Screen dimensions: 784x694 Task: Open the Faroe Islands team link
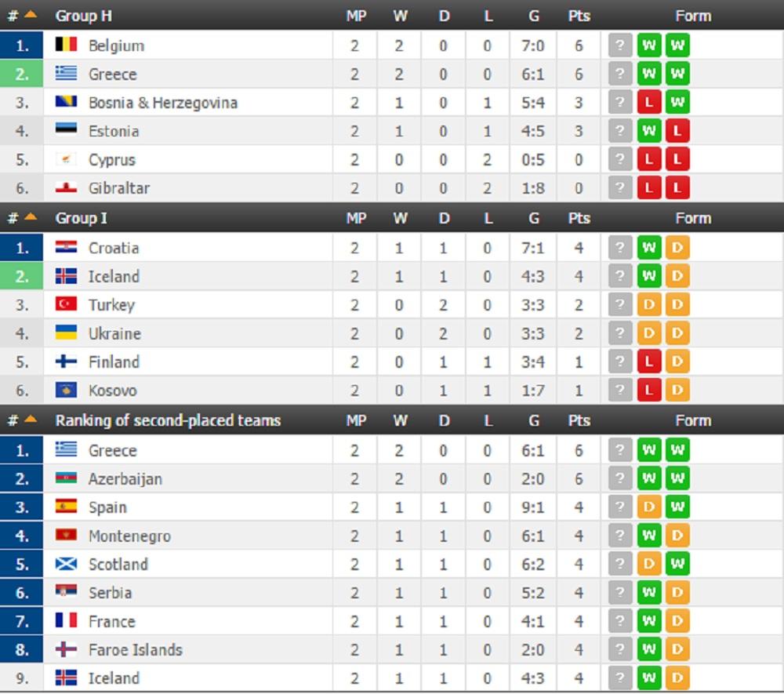click(135, 650)
